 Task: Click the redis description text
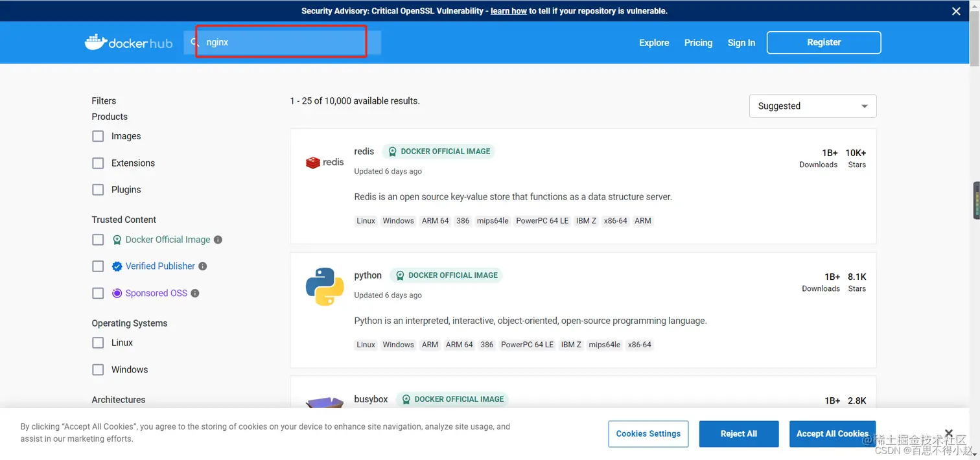point(513,197)
